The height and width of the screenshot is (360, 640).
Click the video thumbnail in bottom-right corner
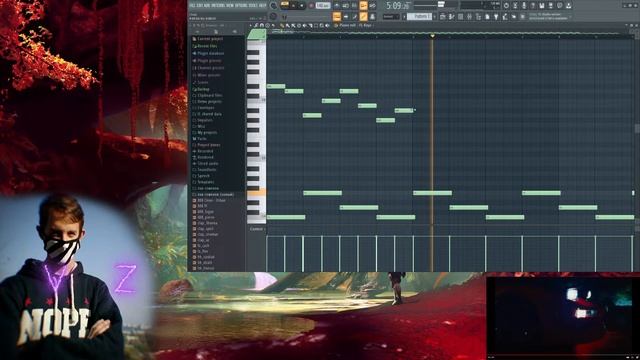coord(563,318)
